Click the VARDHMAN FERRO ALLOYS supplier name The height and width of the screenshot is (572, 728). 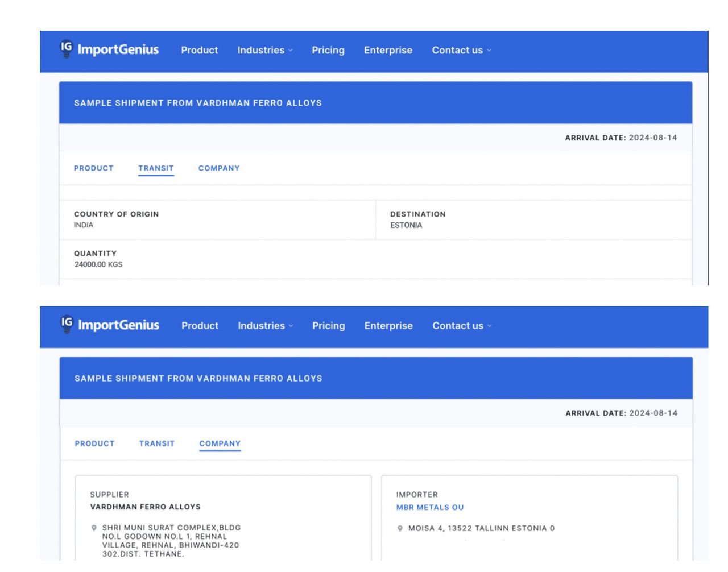tap(146, 507)
